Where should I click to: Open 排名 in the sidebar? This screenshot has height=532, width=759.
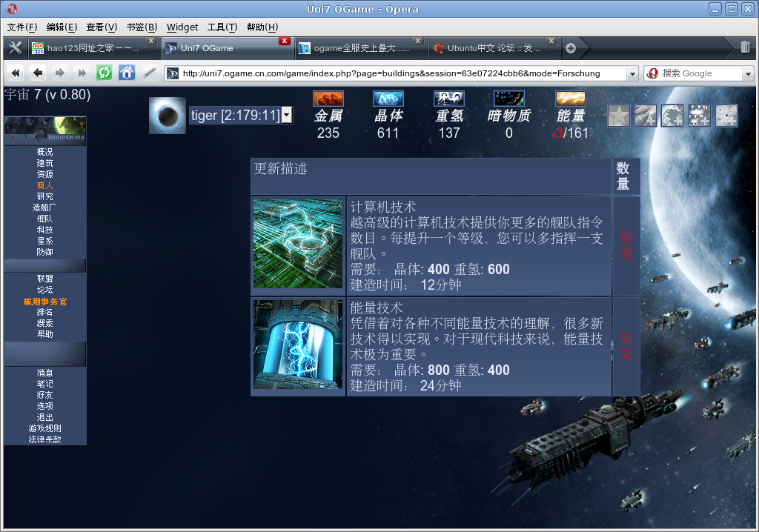point(45,312)
